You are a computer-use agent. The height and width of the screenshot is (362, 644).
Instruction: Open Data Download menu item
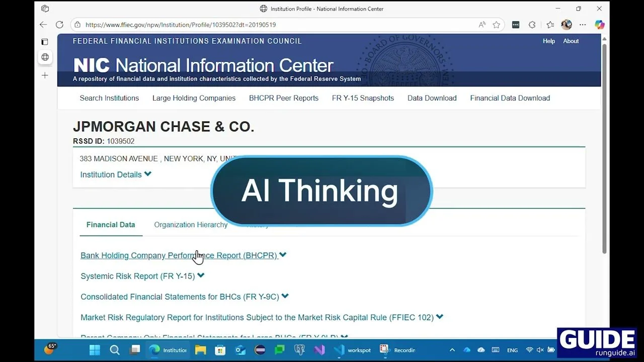tap(432, 98)
